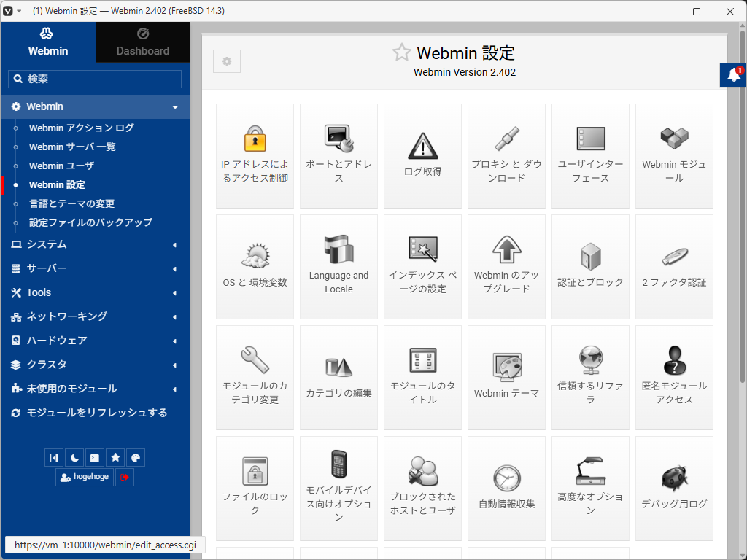Open Language and Locale flags icon

pos(338,249)
